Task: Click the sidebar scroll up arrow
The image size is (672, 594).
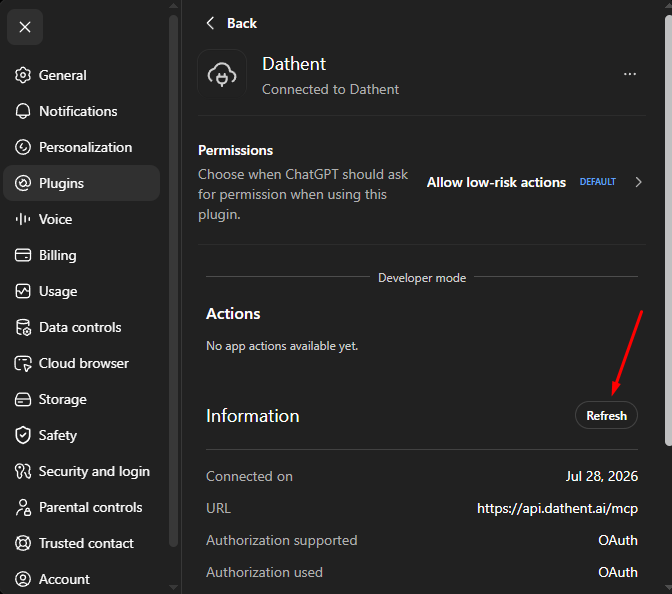Action: [173, 6]
